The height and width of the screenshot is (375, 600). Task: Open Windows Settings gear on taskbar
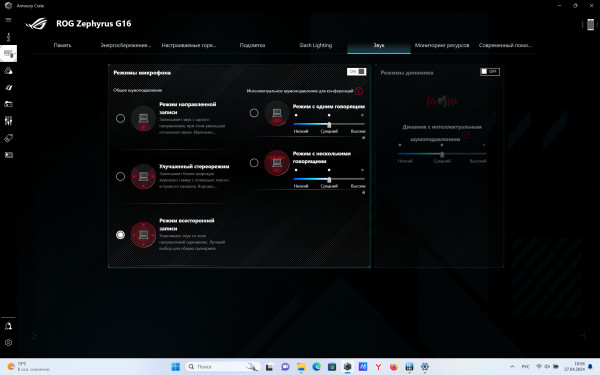pyautogui.click(x=425, y=367)
